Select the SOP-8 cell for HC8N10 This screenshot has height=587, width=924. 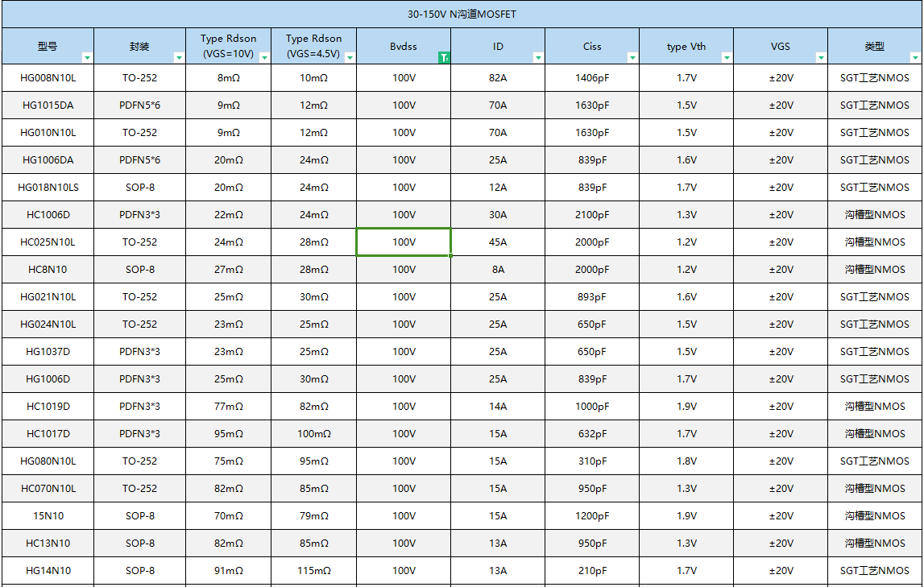[140, 269]
